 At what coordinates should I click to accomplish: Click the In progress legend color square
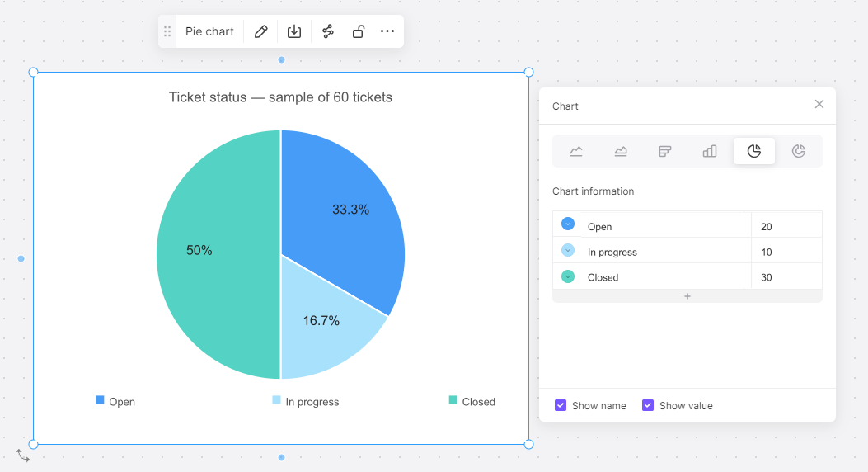click(276, 400)
